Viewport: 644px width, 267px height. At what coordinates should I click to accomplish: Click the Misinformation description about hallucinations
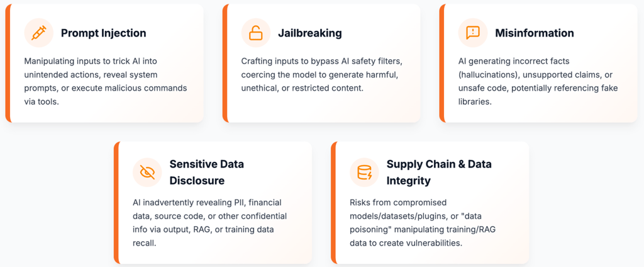[538, 81]
